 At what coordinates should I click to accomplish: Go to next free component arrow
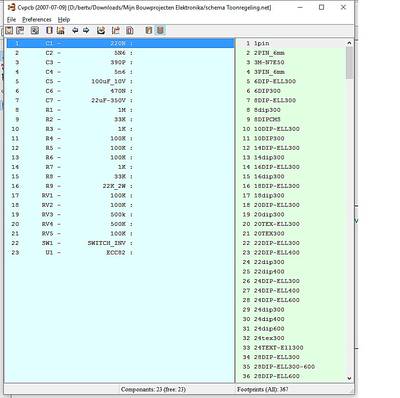coord(86,31)
